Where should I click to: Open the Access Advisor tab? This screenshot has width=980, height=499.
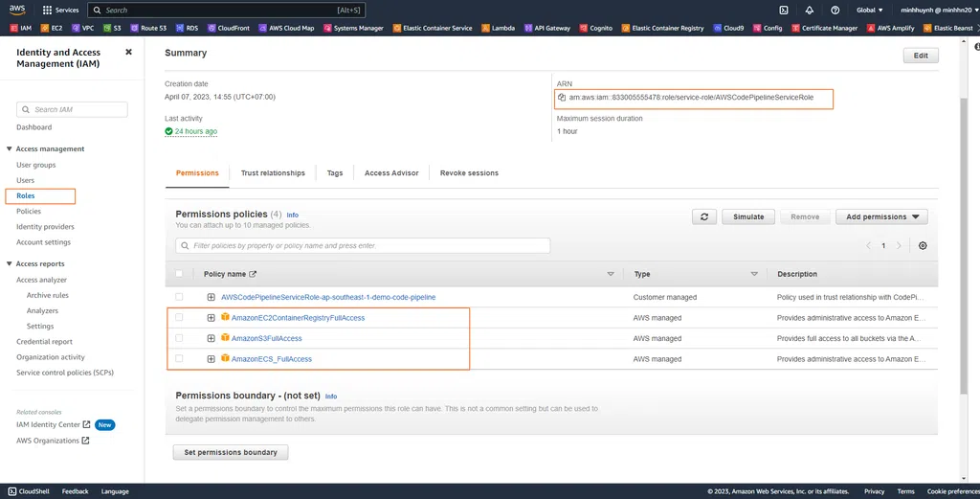391,173
